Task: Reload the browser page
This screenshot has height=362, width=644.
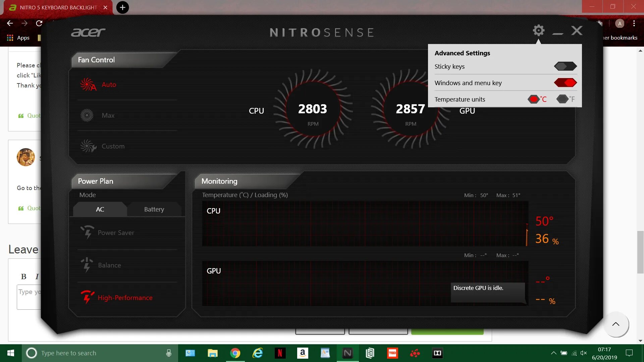Action: 39,23
